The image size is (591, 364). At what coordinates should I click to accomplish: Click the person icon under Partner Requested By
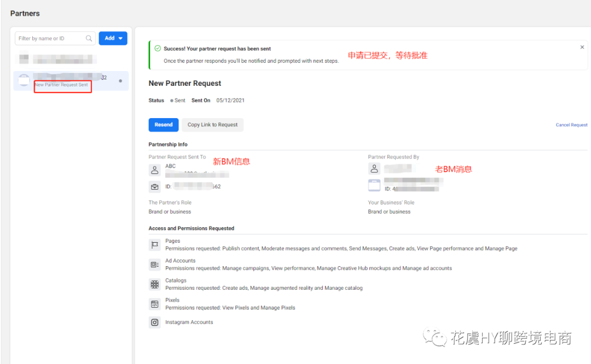374,168
